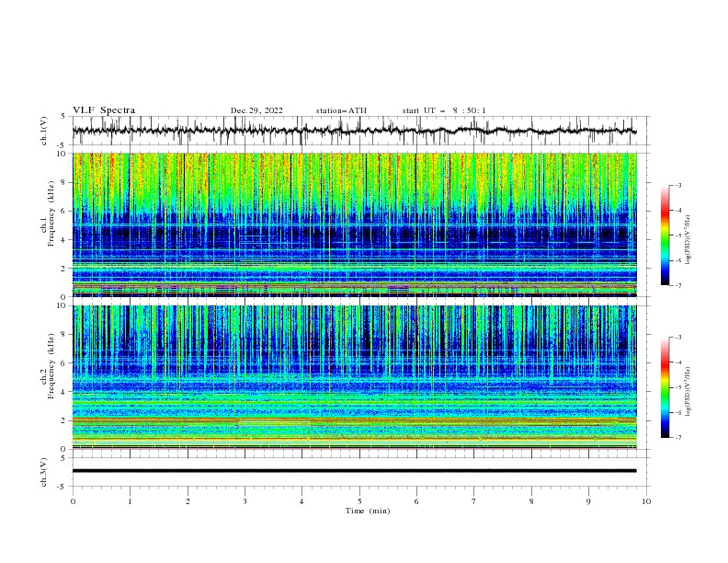Click the final time axis tick label "10"
The height and width of the screenshot is (563, 728).
click(x=646, y=501)
